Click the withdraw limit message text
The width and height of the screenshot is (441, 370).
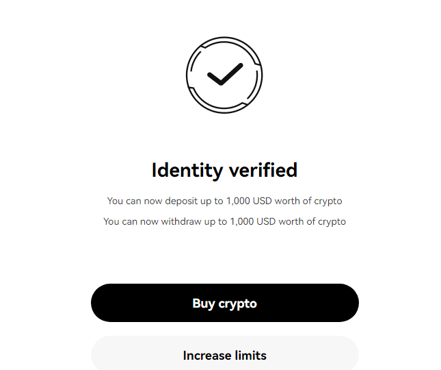[224, 222]
